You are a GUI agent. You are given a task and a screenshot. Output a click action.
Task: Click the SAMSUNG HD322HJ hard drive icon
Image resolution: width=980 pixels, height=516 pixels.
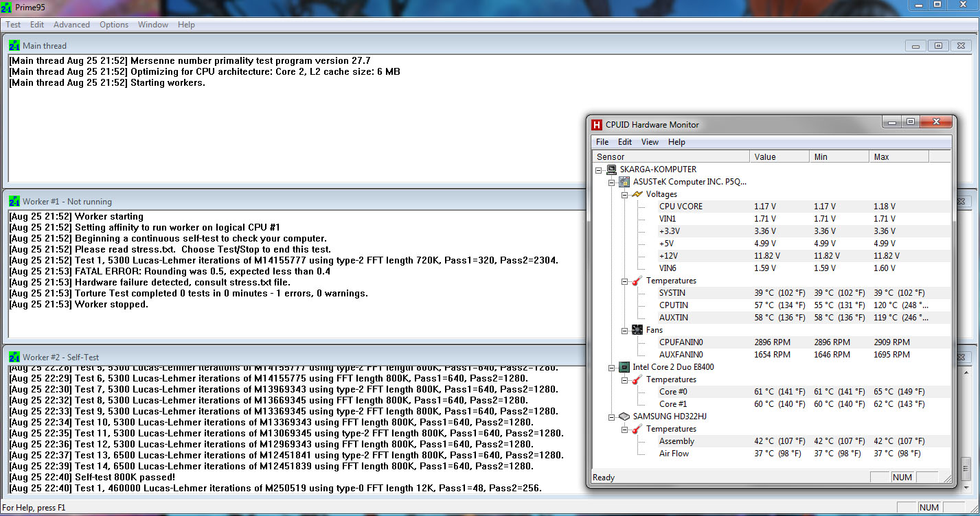click(624, 417)
